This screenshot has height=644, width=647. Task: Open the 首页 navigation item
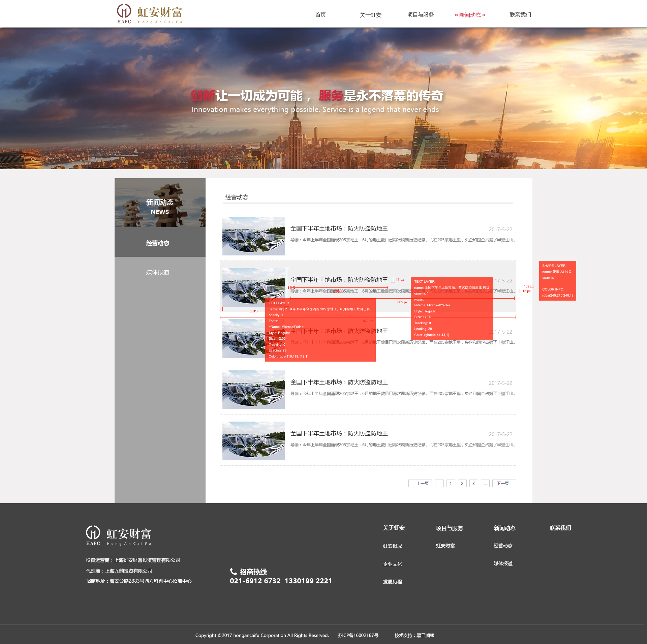(x=320, y=14)
